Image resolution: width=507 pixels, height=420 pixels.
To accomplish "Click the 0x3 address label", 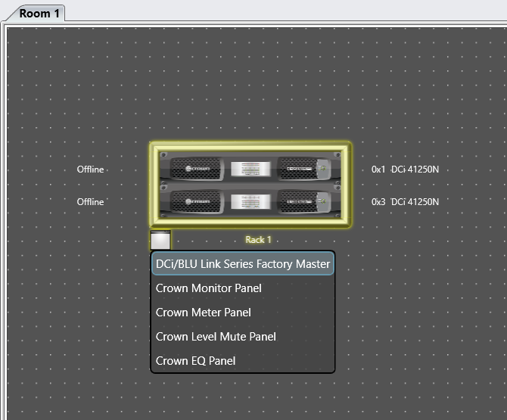I will coord(378,202).
